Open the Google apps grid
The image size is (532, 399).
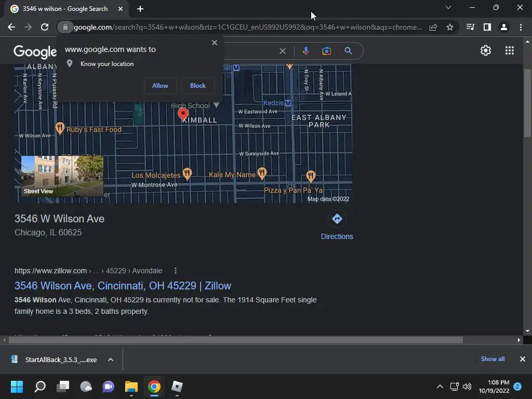[510, 50]
